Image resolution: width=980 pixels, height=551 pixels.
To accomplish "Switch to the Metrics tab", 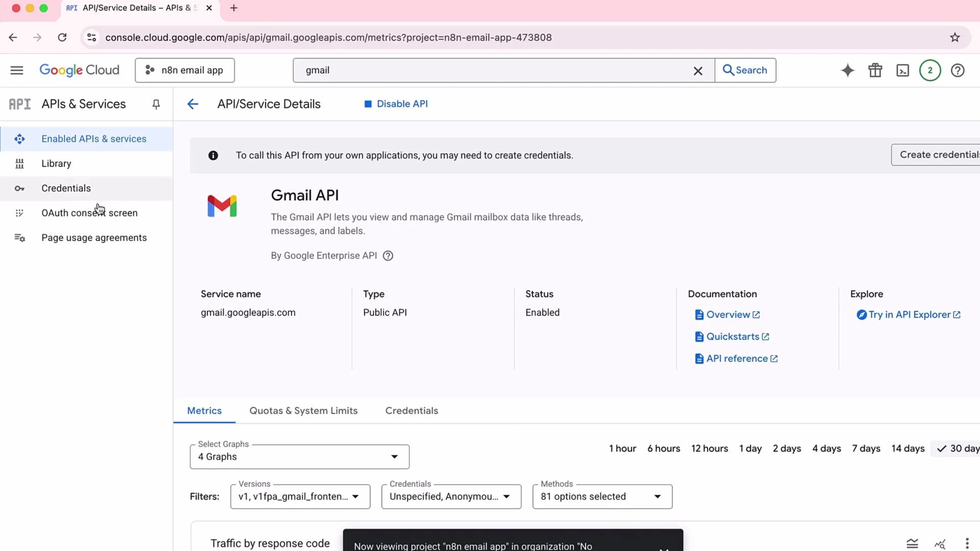I will click(x=204, y=411).
